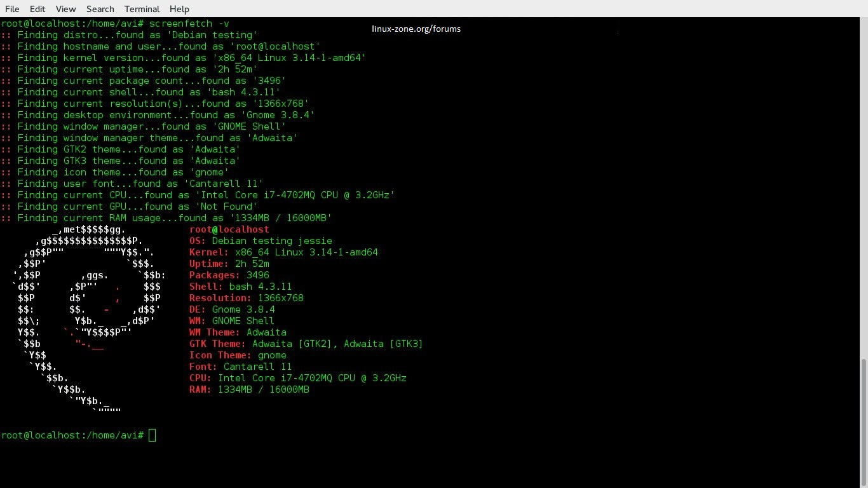Click the 'RAM: 1334MB / 16000MB' summary line

(249, 390)
